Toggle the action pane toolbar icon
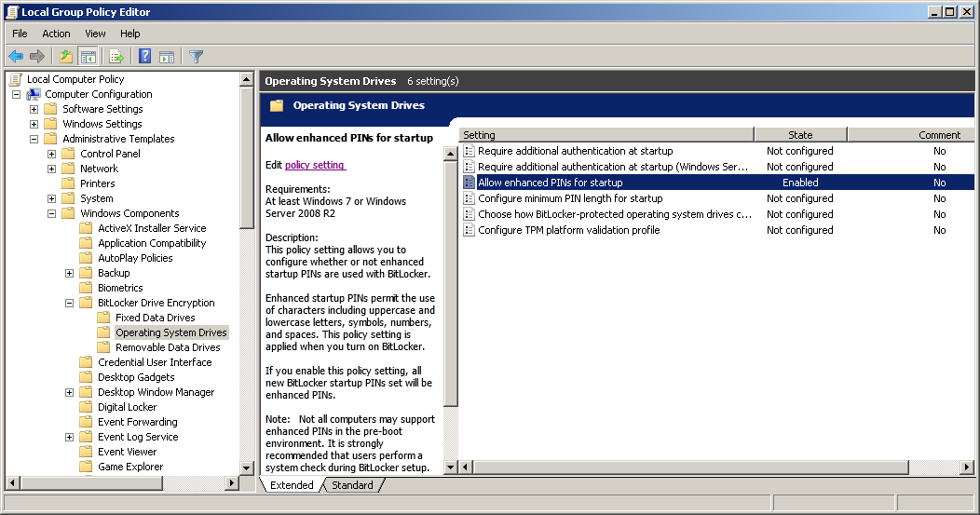980x515 pixels. click(x=167, y=56)
